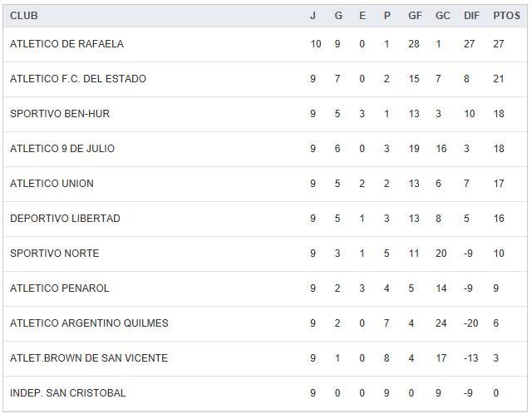532x414 pixels.
Task: Select ATLET.BROWN DE SAN VICENTE name
Action: coord(89,358)
